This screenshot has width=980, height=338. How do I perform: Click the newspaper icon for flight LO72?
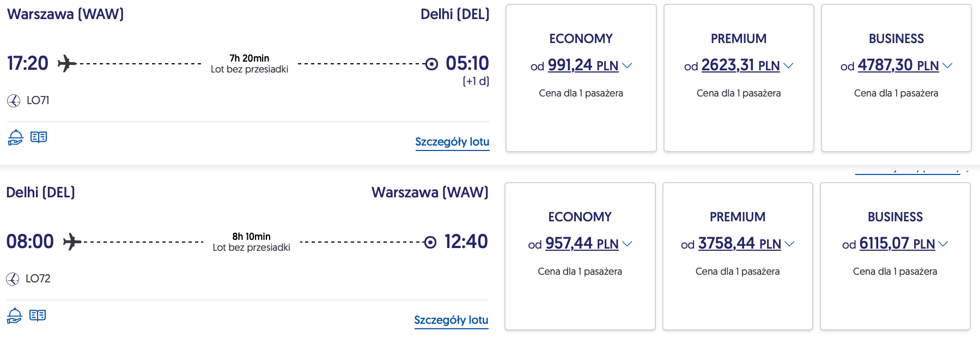(x=38, y=315)
